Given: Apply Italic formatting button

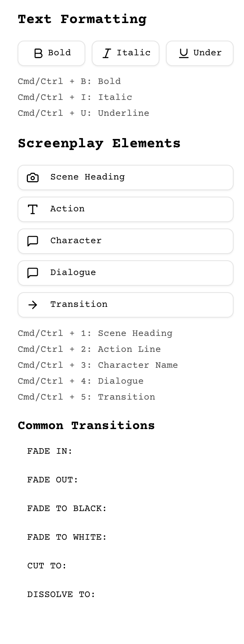Looking at the screenshot, I should coord(126,53).
